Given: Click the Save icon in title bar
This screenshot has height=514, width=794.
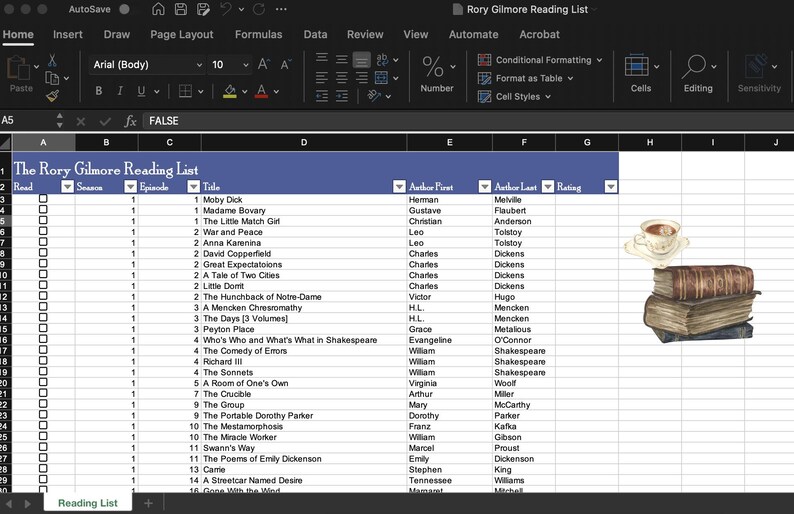Looking at the screenshot, I should coord(180,9).
